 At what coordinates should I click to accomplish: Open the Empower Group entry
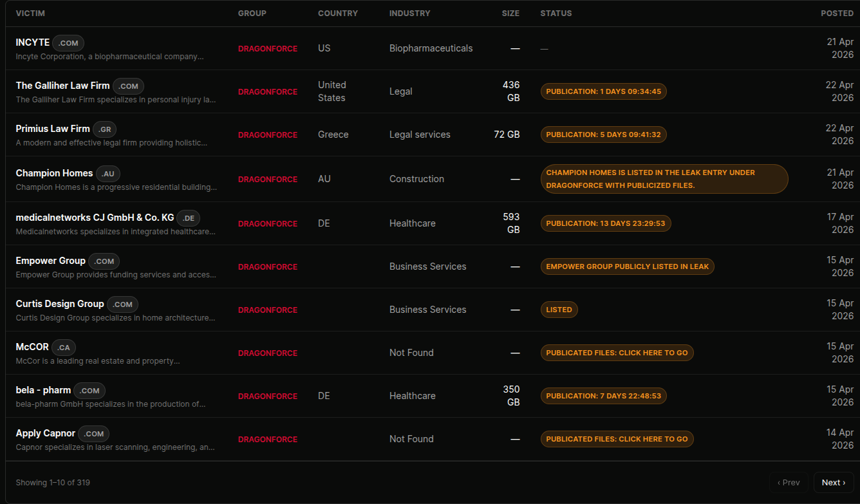coord(51,261)
